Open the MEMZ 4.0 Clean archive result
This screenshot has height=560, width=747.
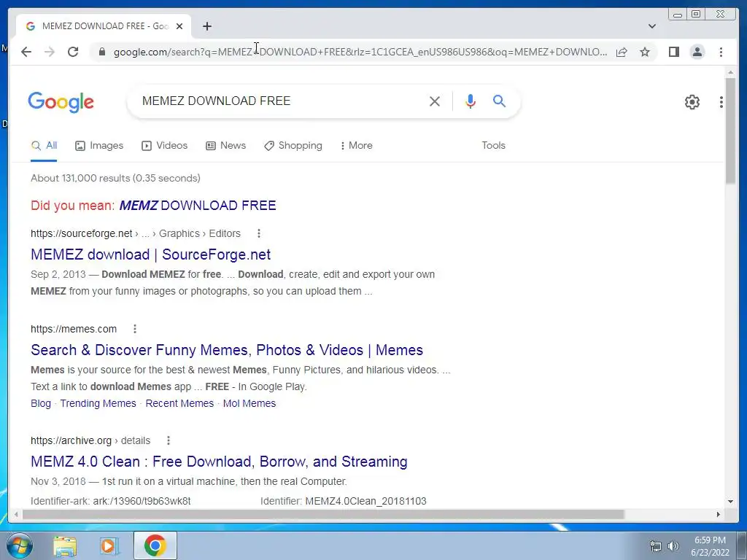pyautogui.click(x=219, y=462)
